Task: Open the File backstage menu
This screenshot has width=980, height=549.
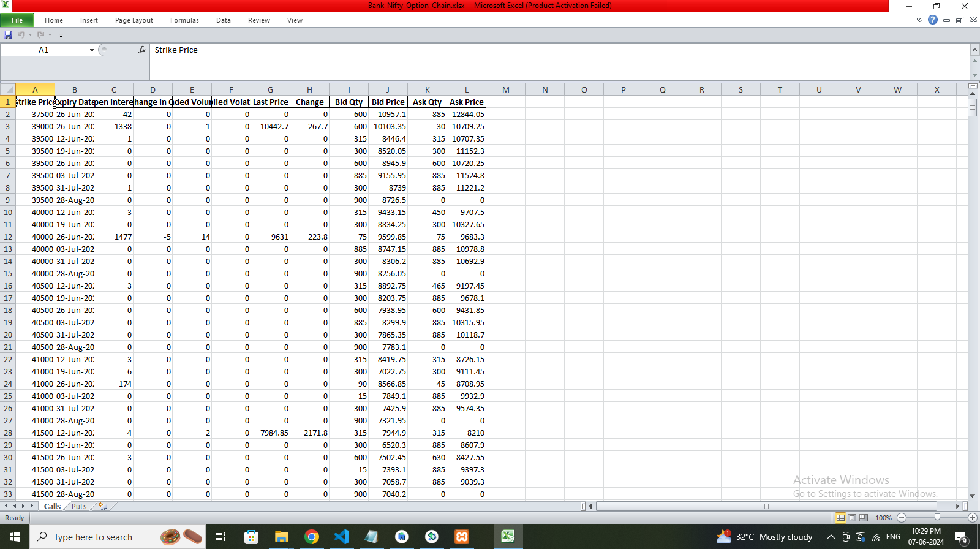Action: tap(17, 20)
